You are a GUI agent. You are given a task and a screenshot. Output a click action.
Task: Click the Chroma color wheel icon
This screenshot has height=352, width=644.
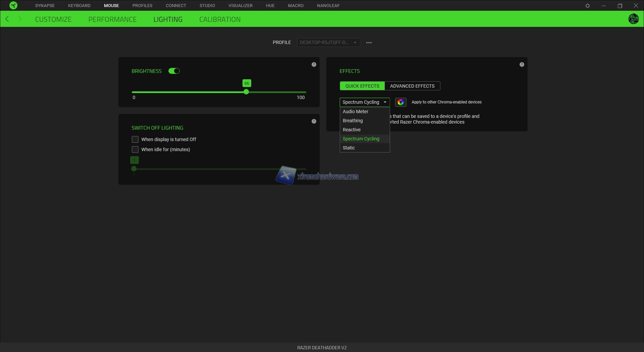click(x=400, y=102)
